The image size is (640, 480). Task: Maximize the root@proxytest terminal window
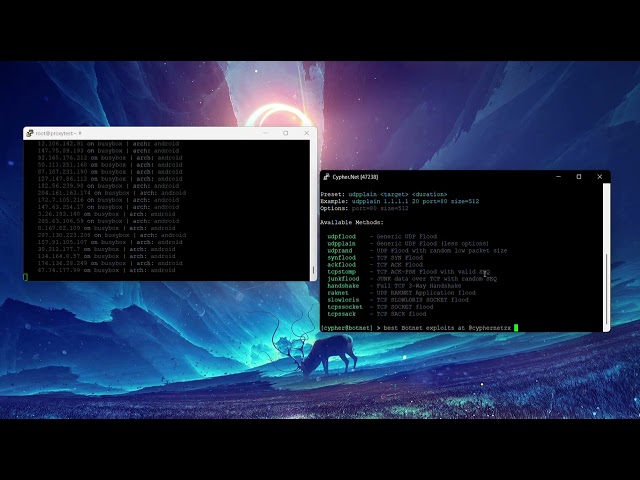[286, 133]
